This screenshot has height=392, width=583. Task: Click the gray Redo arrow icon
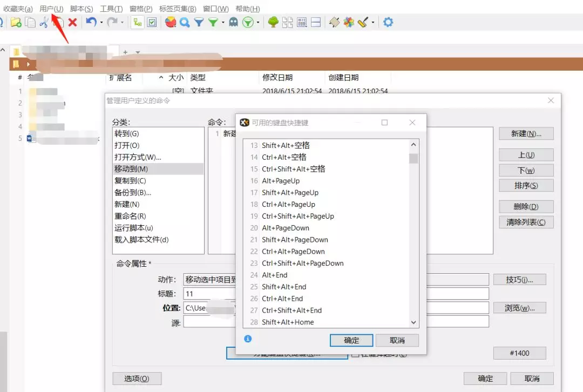pyautogui.click(x=112, y=22)
